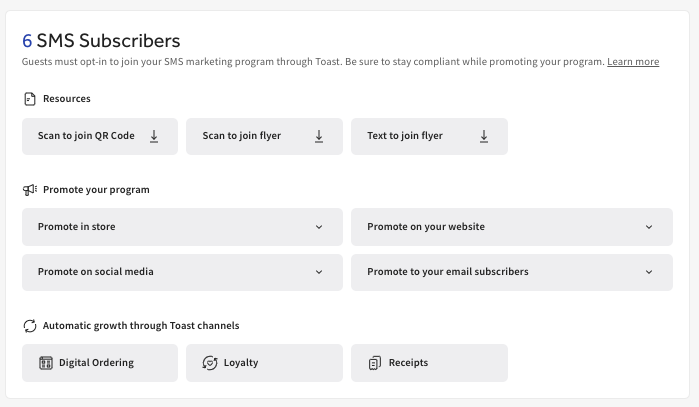The image size is (699, 407).
Task: Click the Receipts document icon
Action: click(374, 363)
